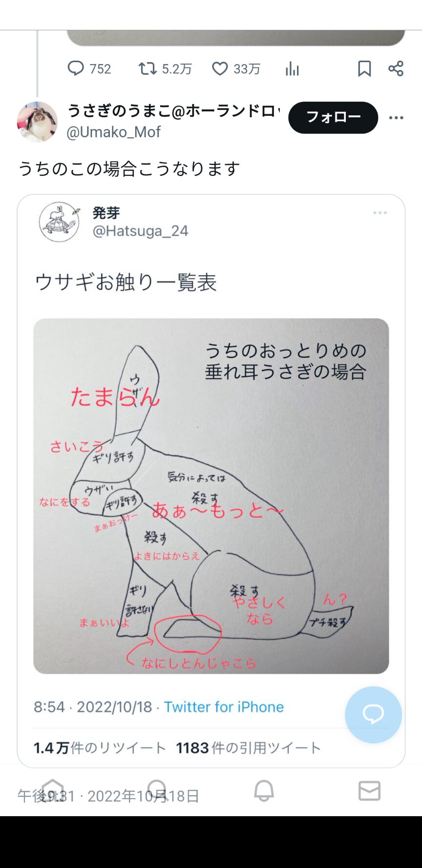Open the quoted tweet's three-dot menu
The image size is (422, 868).
click(x=380, y=213)
